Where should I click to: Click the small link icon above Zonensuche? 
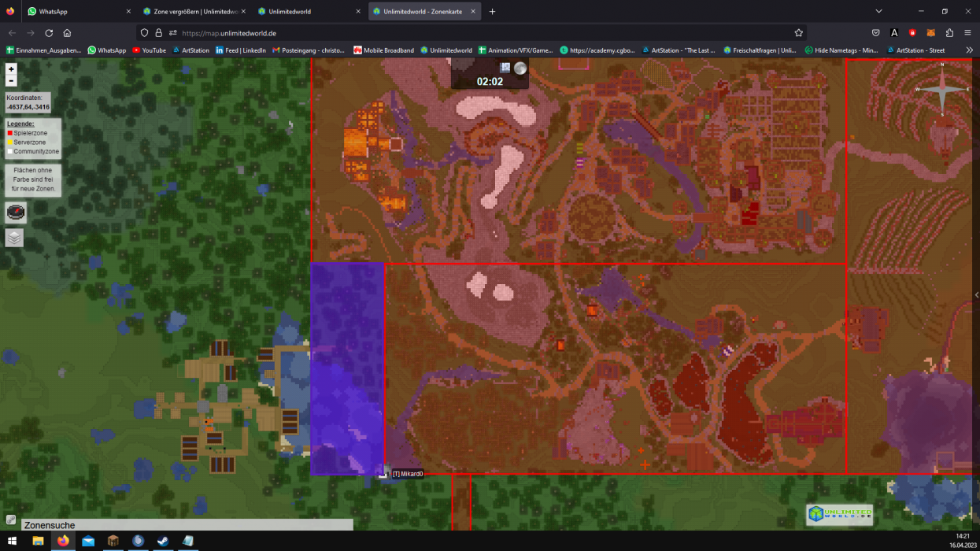tap(10, 520)
